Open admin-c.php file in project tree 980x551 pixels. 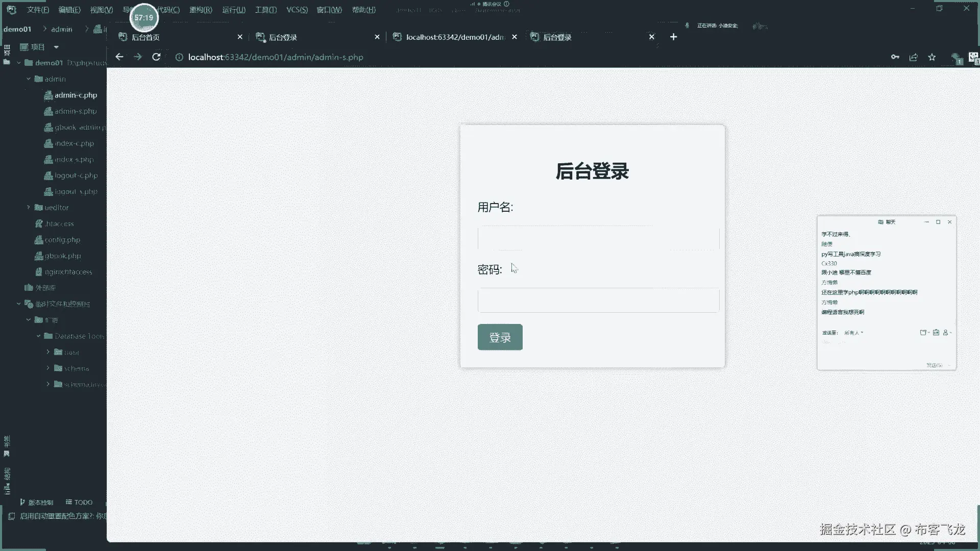[x=76, y=95]
